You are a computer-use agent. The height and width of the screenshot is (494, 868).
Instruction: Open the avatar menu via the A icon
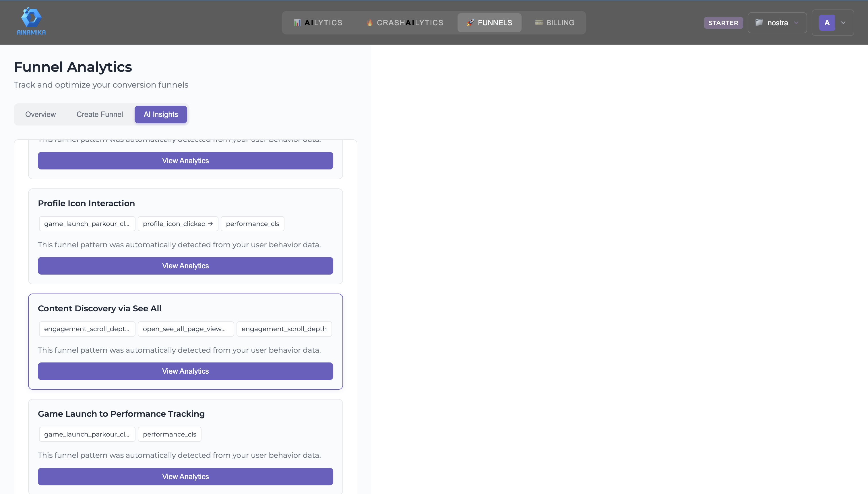pos(827,22)
